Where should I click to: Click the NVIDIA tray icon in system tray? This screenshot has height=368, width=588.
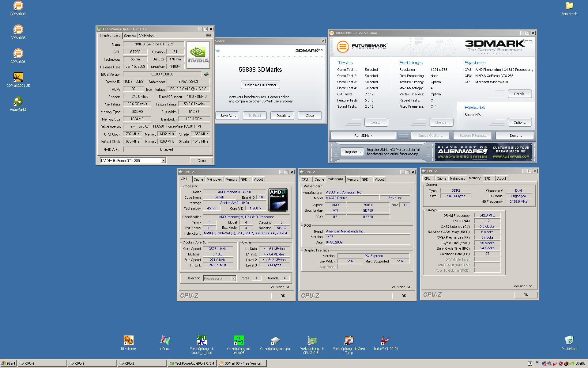571,364
